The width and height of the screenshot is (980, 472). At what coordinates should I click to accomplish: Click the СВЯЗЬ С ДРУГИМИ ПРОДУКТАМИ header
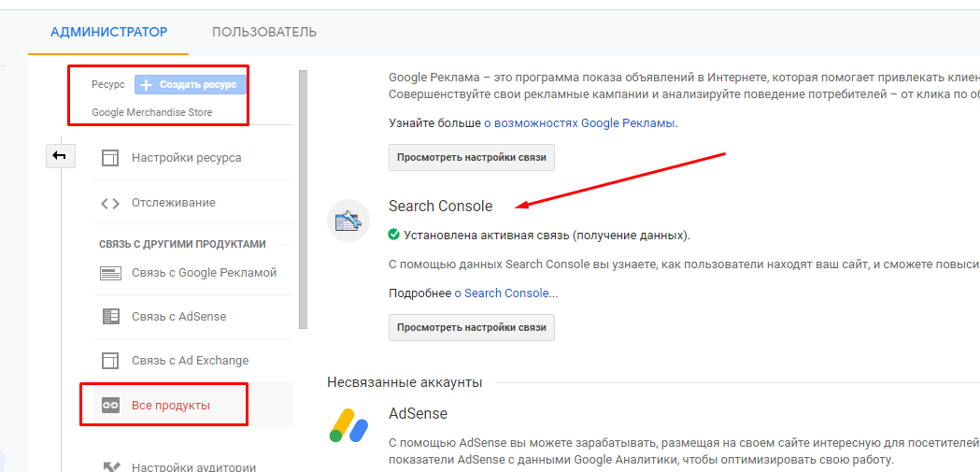[x=182, y=244]
